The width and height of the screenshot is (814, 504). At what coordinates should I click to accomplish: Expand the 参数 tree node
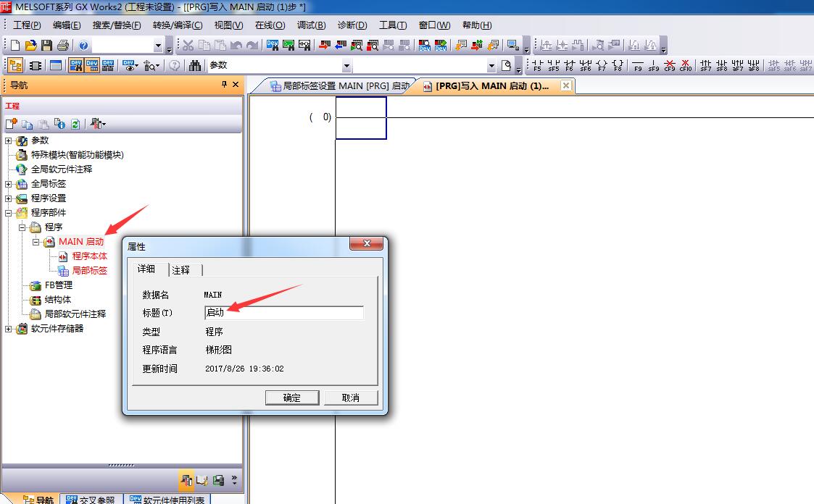pyautogui.click(x=9, y=140)
